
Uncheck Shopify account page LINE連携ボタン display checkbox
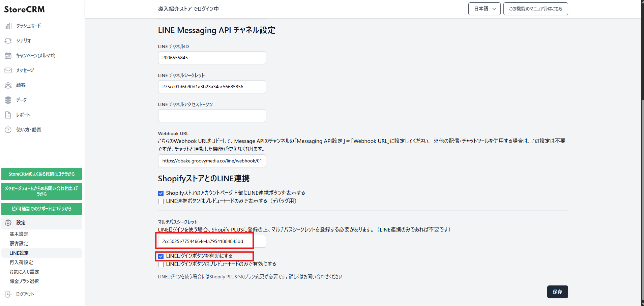click(x=161, y=193)
